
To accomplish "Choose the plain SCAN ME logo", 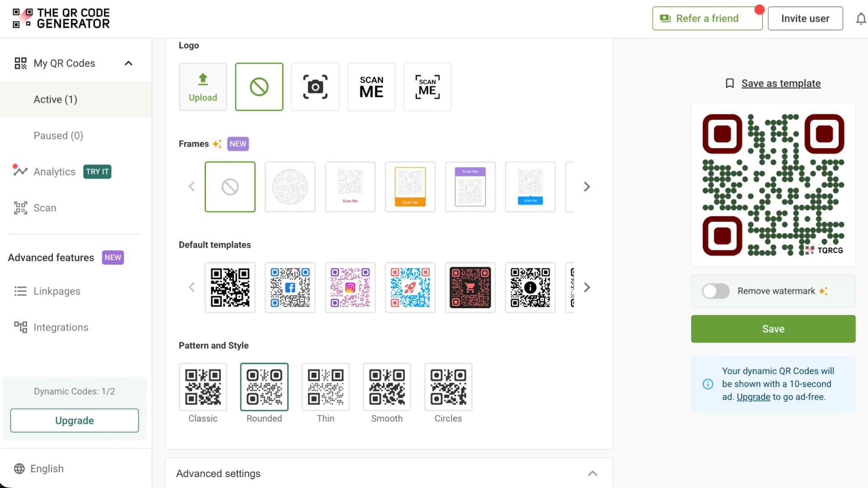I will point(371,87).
